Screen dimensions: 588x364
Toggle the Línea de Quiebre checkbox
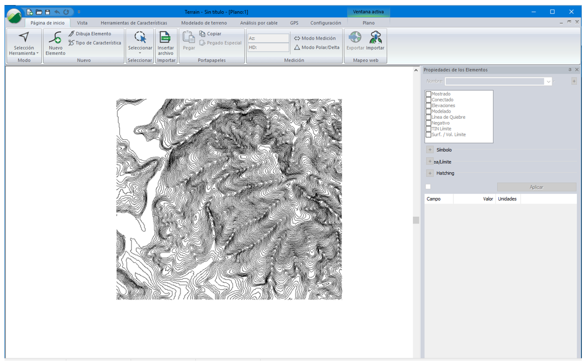coord(428,118)
